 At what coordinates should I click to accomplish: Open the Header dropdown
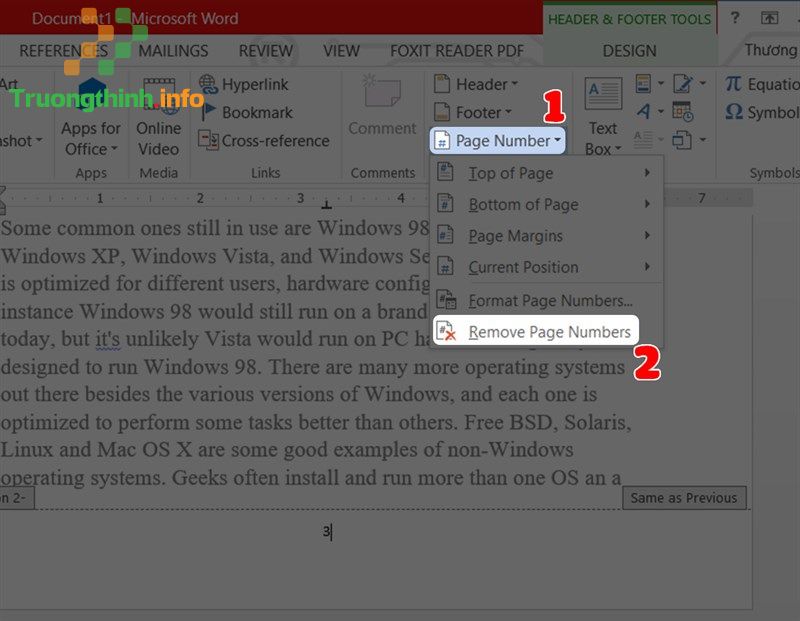coord(476,84)
